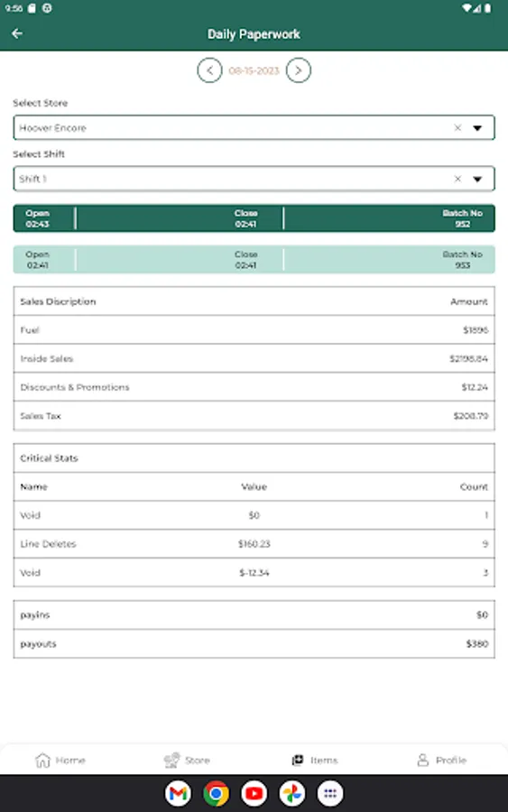Select the Sales Tax row
The width and height of the screenshot is (508, 812).
[254, 416]
